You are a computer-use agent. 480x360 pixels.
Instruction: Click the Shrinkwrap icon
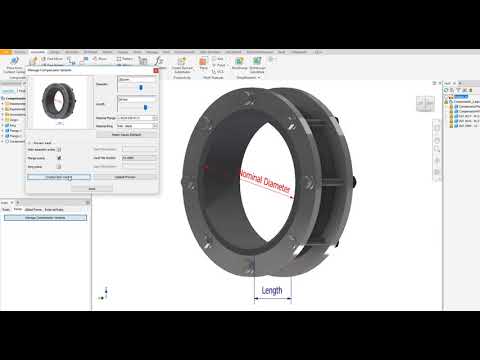tap(239, 61)
